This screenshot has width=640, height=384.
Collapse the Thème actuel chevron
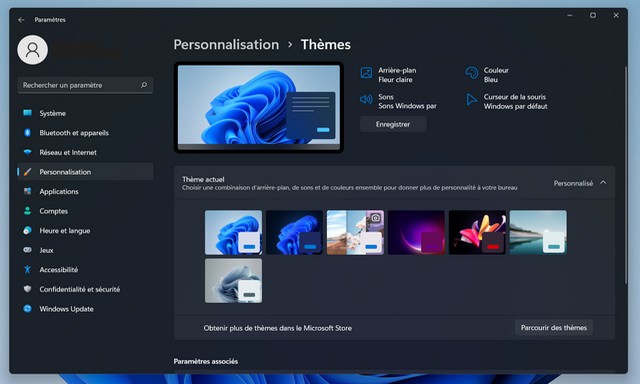point(603,183)
